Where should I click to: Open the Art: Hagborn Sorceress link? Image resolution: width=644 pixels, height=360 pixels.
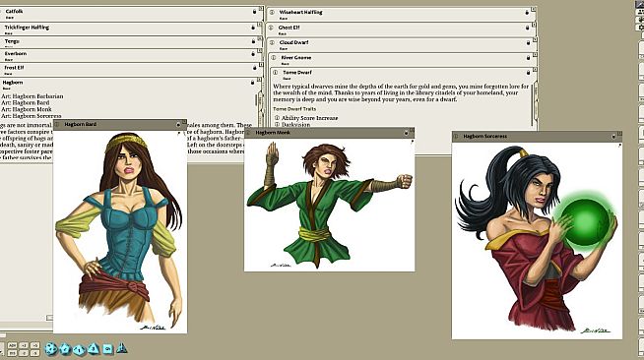(x=32, y=116)
